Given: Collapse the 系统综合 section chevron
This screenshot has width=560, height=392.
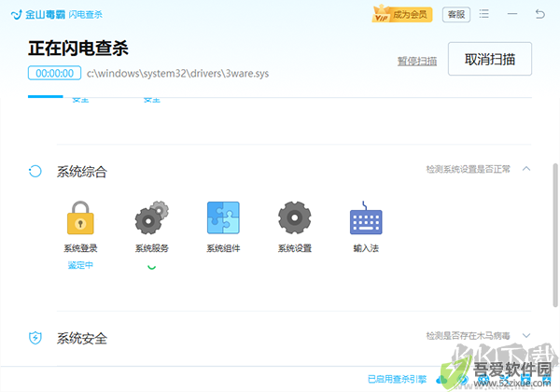Looking at the screenshot, I should click(526, 169).
